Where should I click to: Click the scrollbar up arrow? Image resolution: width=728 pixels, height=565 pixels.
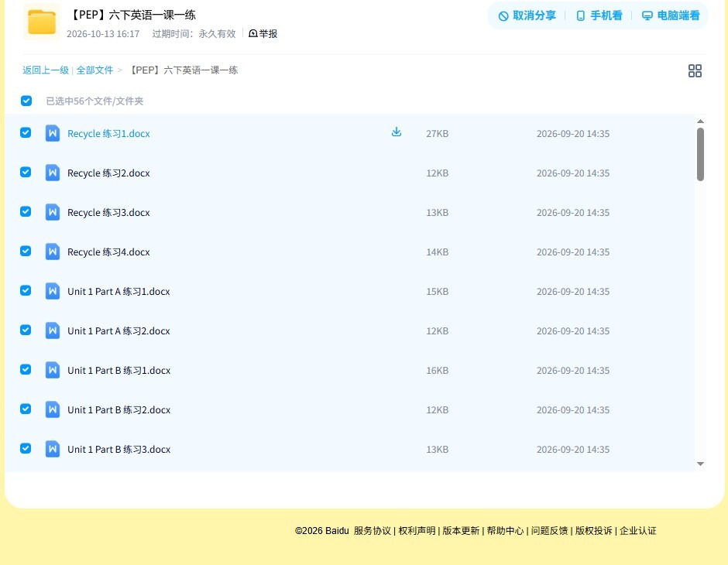700,121
